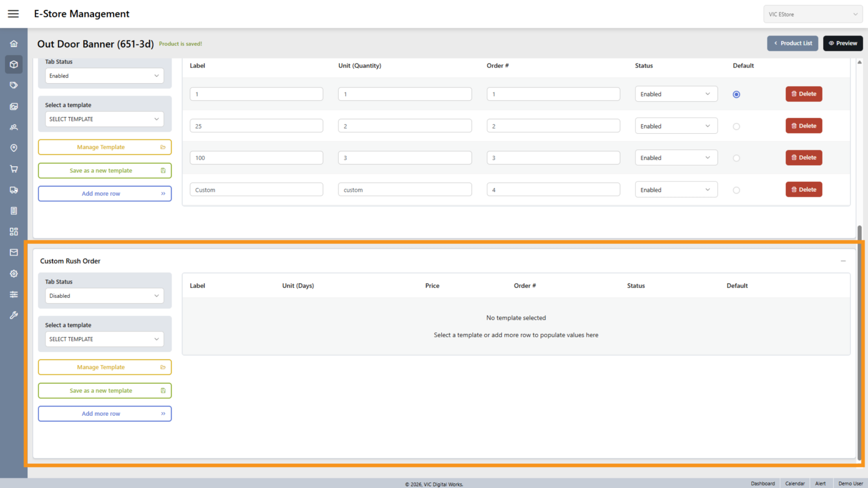The image size is (868, 488).
Task: Click the Preview button
Action: [843, 43]
